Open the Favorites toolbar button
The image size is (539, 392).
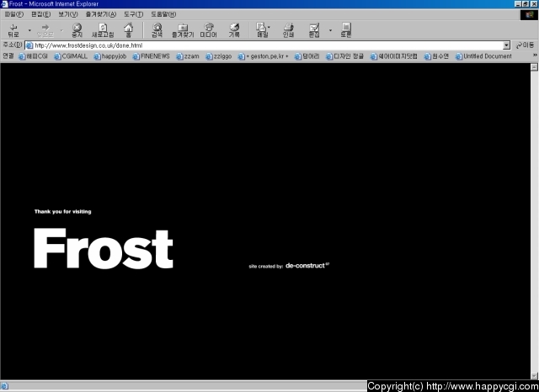(x=183, y=30)
